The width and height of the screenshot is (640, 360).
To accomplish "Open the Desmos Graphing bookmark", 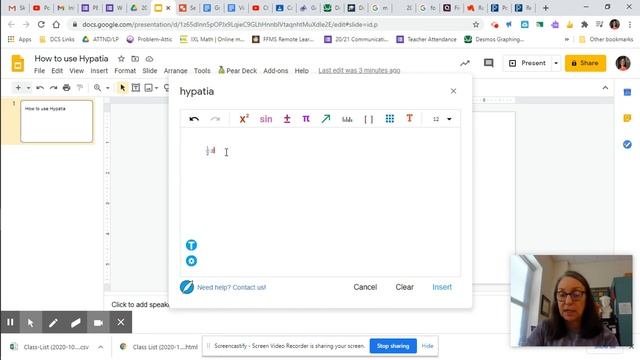I will pyautogui.click(x=494, y=39).
